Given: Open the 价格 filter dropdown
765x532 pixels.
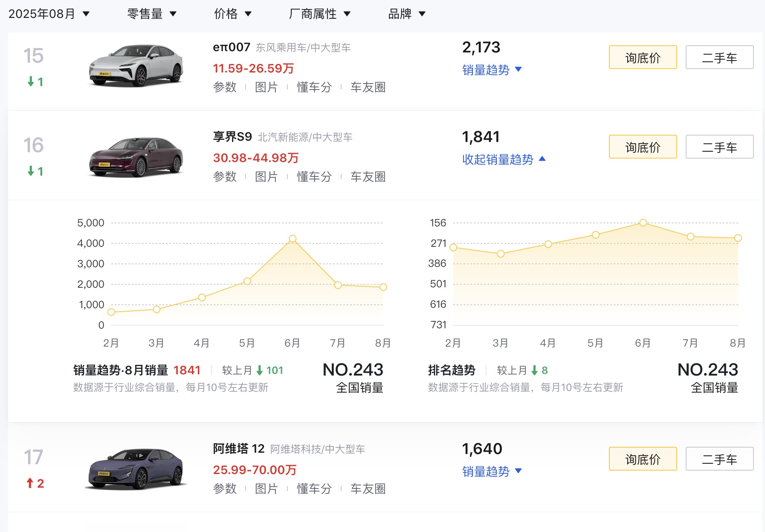Looking at the screenshot, I should click(232, 14).
